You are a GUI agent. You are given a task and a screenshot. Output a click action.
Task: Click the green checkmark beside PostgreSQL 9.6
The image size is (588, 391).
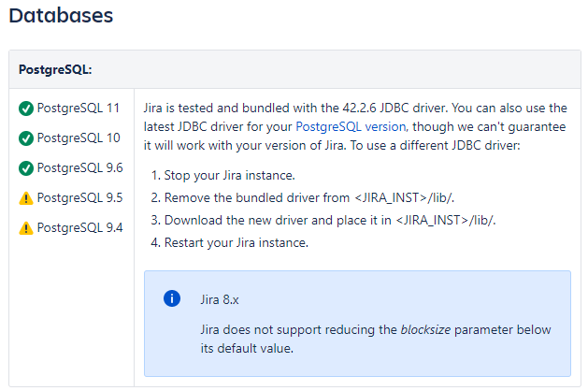coord(26,168)
